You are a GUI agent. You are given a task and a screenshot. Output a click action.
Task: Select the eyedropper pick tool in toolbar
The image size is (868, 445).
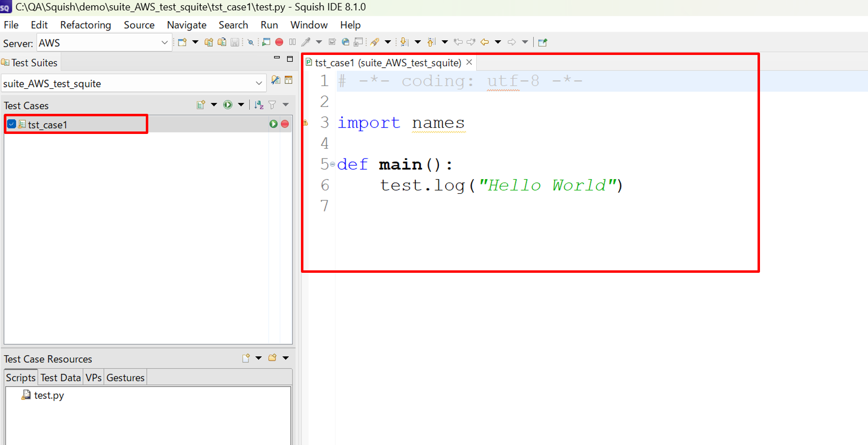306,42
